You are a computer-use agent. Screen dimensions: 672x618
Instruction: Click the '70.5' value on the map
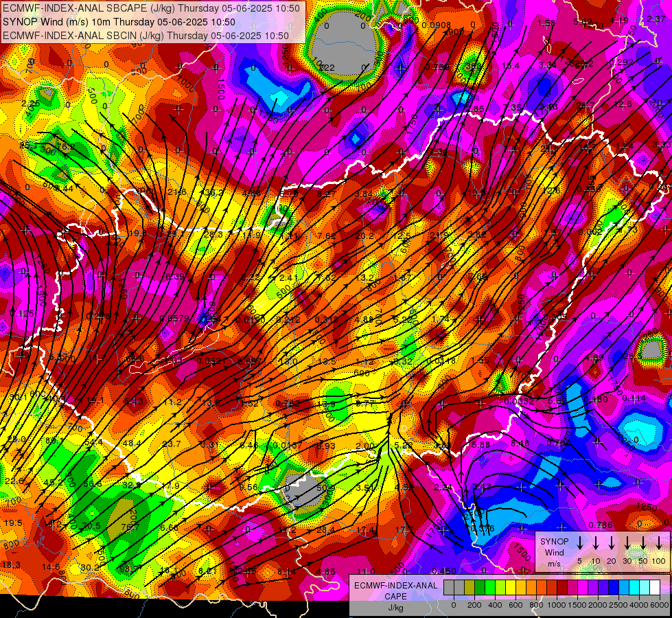91,526
